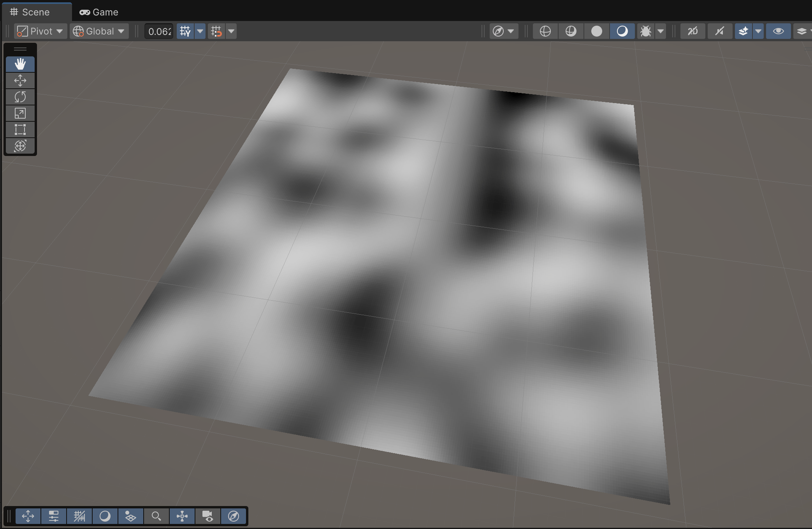Click the debug draw mode bug icon
The width and height of the screenshot is (812, 529).
tap(645, 31)
